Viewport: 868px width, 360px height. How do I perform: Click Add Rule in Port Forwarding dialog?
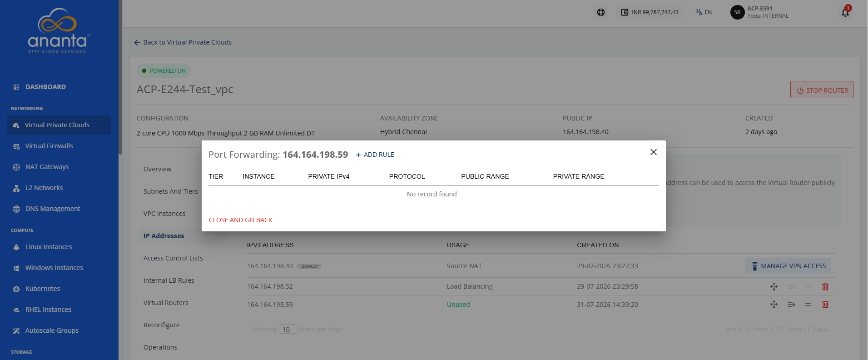tap(375, 155)
